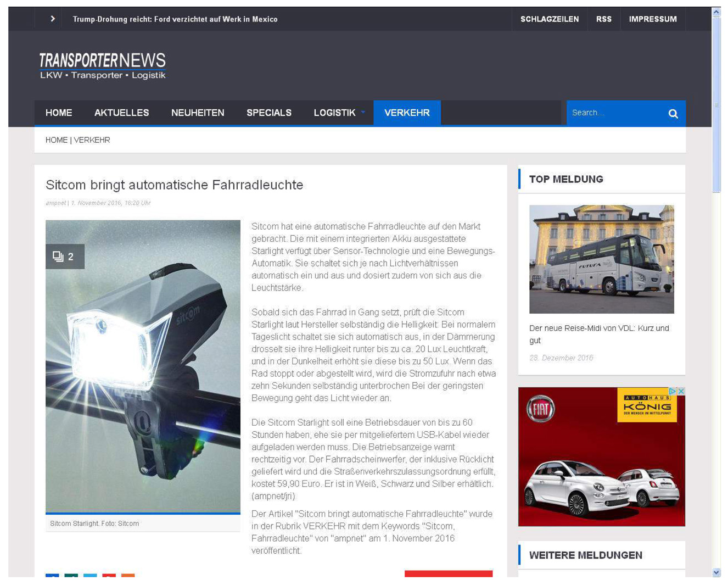Click the Fiat logo in the ad
Viewport: 728px width, 585px height.
[541, 409]
